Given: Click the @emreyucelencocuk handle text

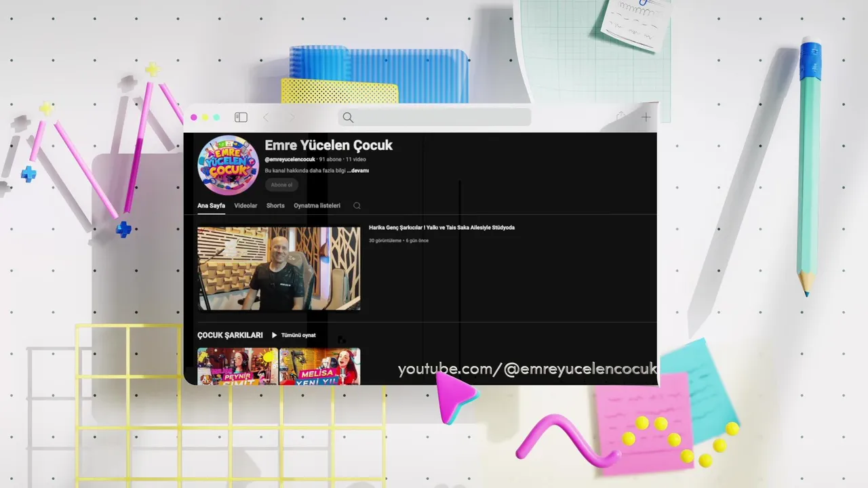Looking at the screenshot, I should (290, 159).
